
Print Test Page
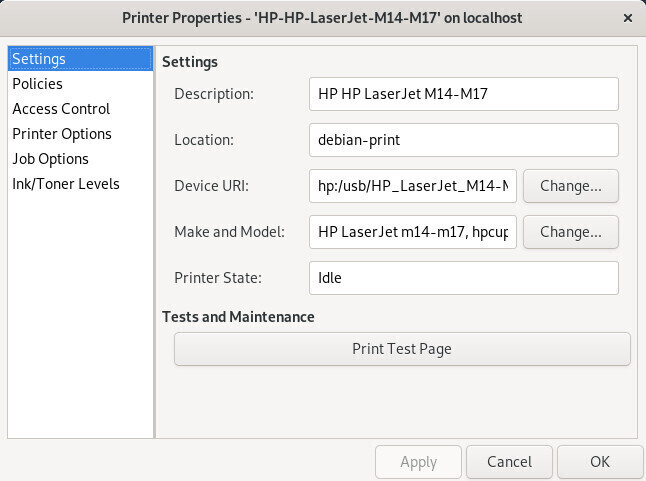click(x=402, y=349)
